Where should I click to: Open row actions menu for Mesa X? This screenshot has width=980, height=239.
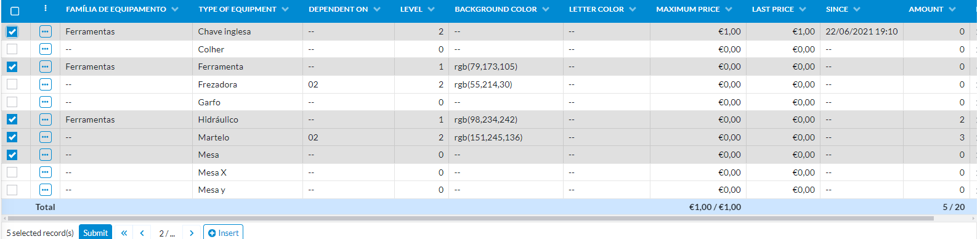(x=45, y=172)
